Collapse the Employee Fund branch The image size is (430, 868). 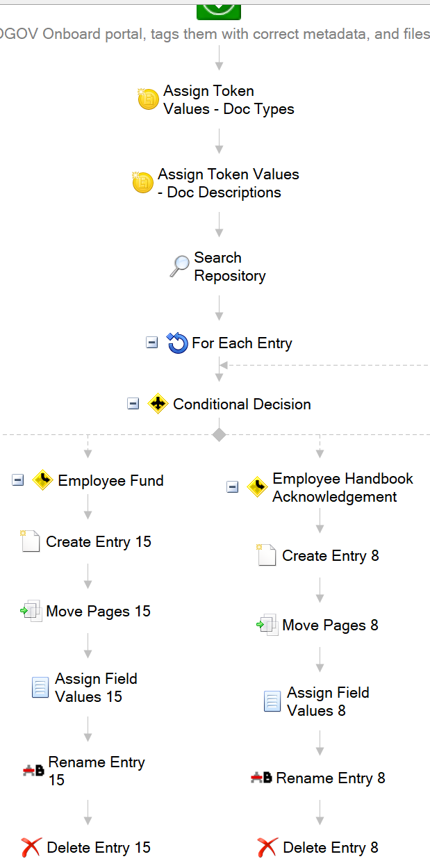pyautogui.click(x=18, y=480)
